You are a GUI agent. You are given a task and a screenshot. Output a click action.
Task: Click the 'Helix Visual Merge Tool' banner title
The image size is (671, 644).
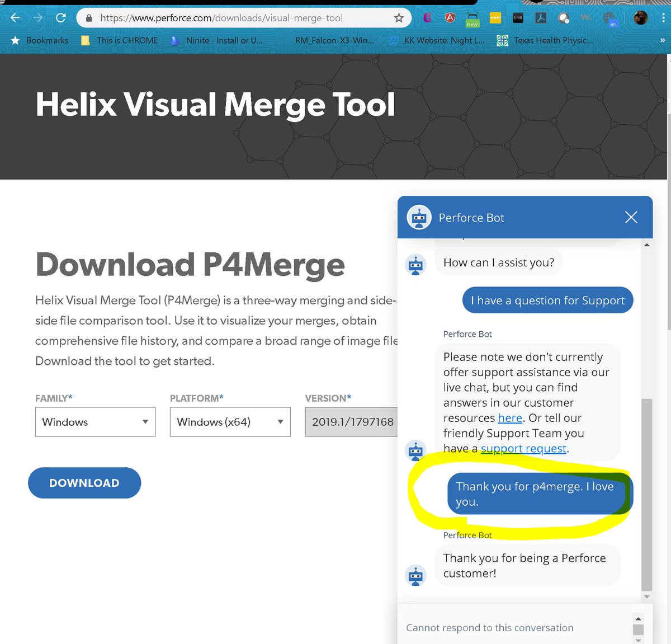click(215, 105)
